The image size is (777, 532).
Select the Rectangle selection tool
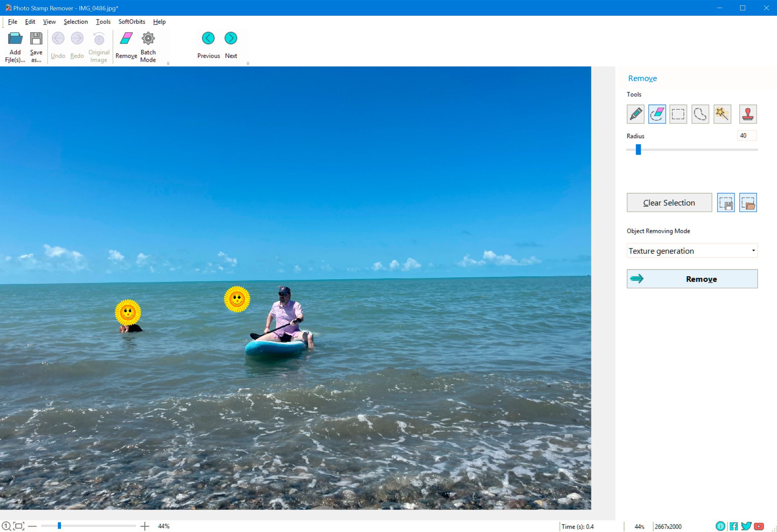[x=678, y=114]
